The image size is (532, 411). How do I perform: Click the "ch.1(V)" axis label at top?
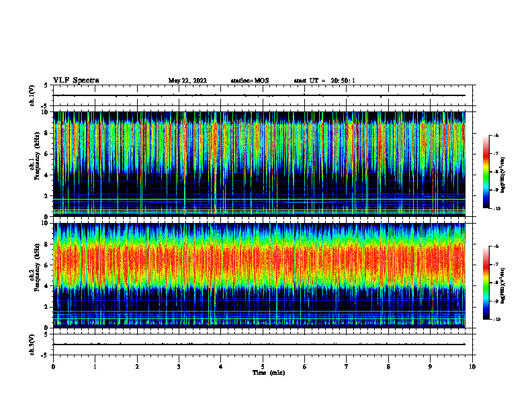[x=32, y=95]
